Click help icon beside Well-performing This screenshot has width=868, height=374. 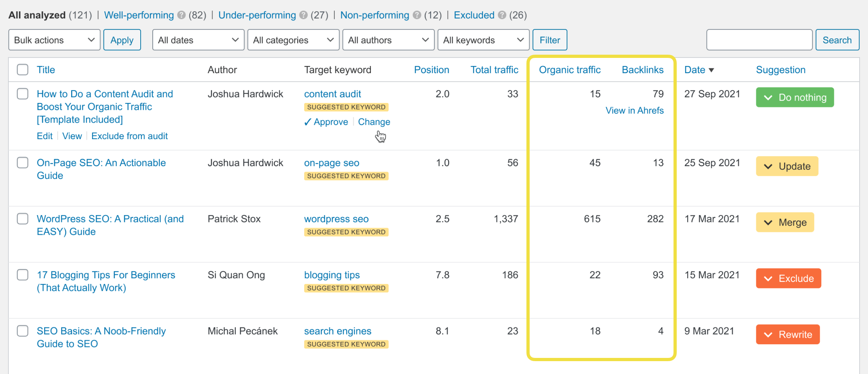tap(182, 15)
